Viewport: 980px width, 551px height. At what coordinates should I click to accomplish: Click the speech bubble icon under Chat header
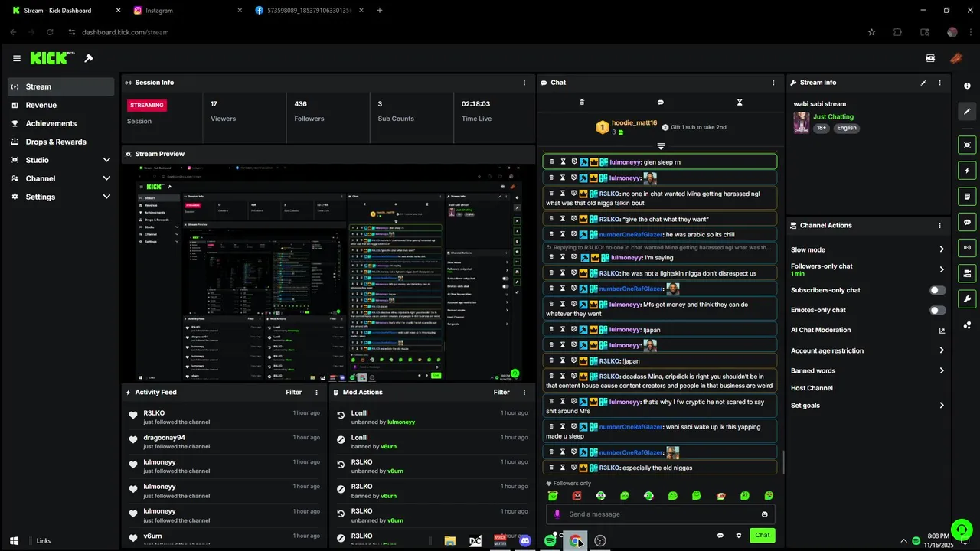[x=661, y=102]
